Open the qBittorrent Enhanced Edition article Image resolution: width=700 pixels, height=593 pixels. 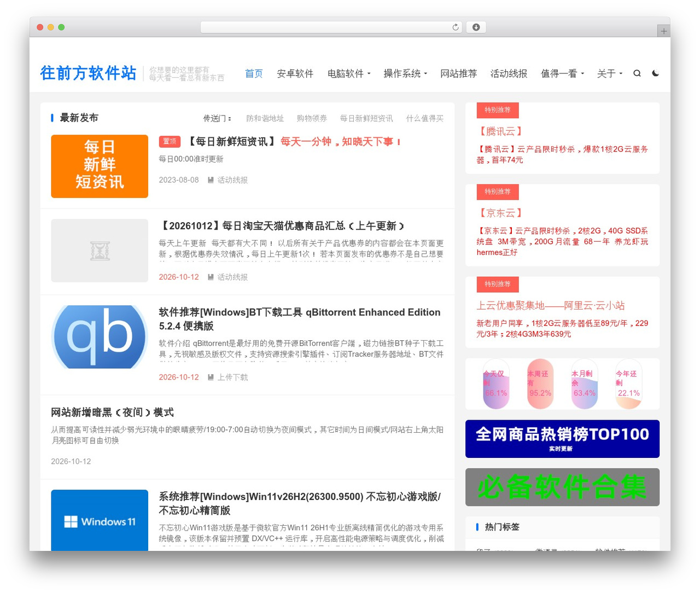(300, 319)
